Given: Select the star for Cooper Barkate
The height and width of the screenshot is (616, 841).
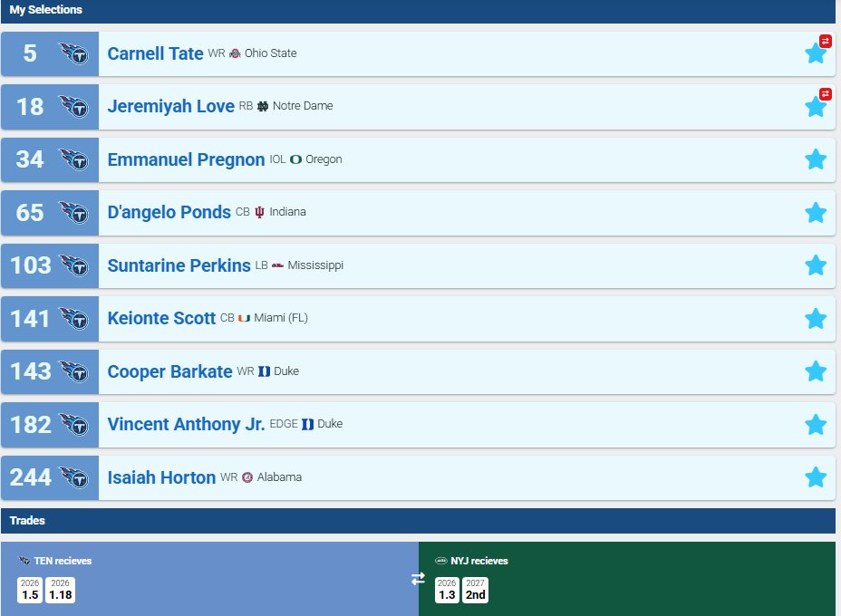Looking at the screenshot, I should [816, 371].
